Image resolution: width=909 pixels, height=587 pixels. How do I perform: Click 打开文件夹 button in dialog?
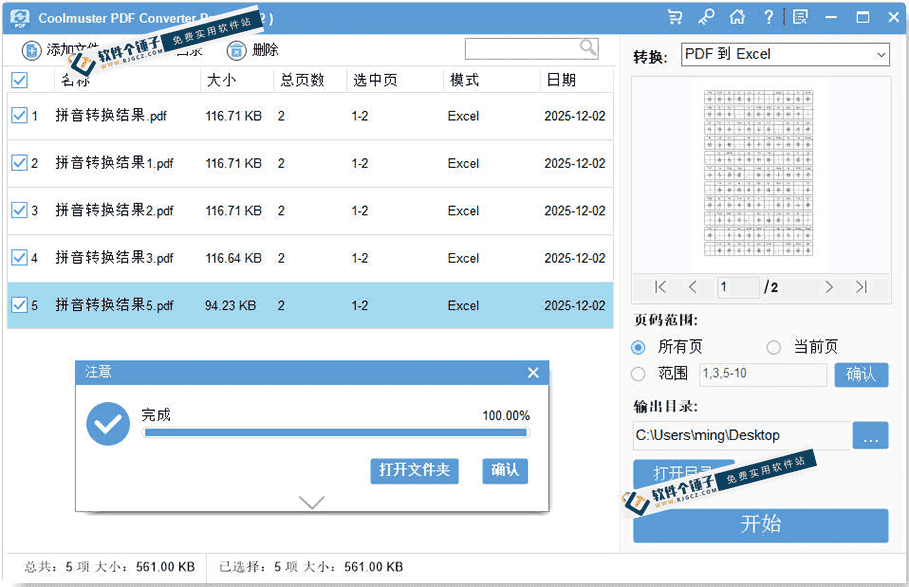[414, 470]
